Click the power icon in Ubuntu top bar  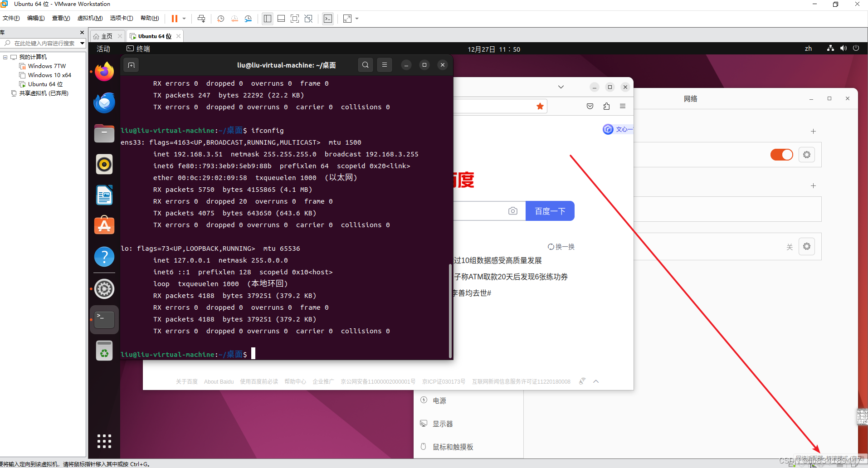pos(856,48)
